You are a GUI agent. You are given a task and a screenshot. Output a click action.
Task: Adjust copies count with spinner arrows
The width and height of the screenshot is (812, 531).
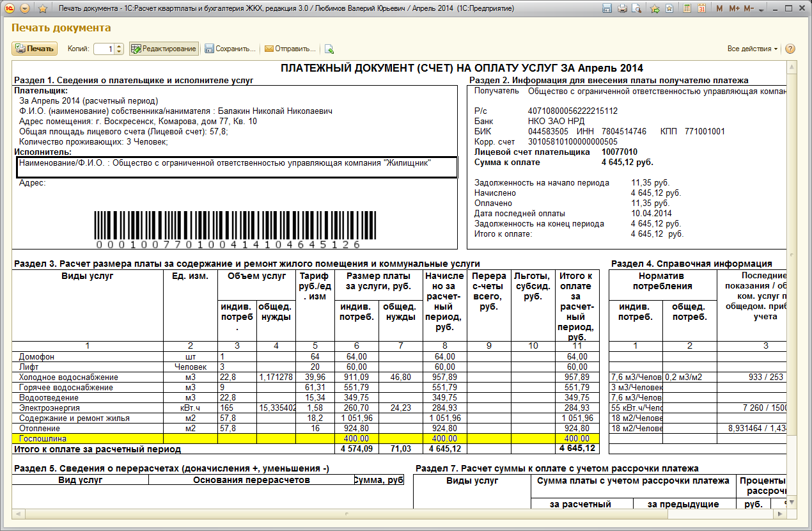(119, 49)
